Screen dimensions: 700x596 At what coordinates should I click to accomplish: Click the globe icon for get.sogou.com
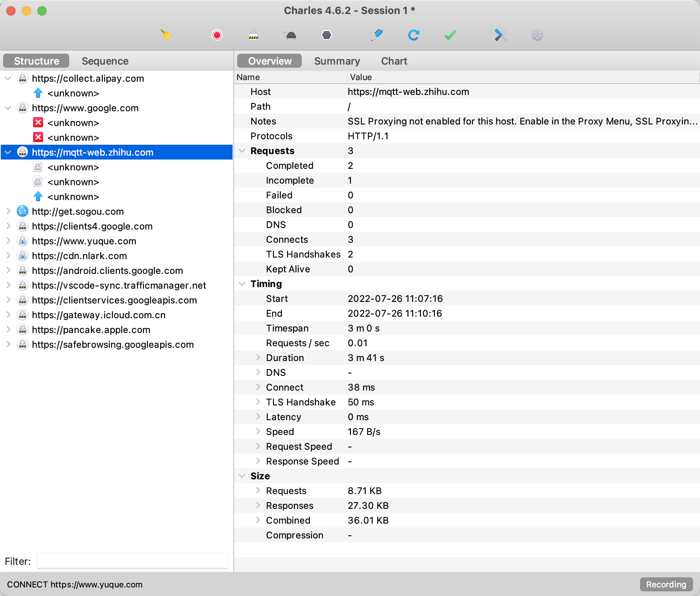click(x=23, y=211)
